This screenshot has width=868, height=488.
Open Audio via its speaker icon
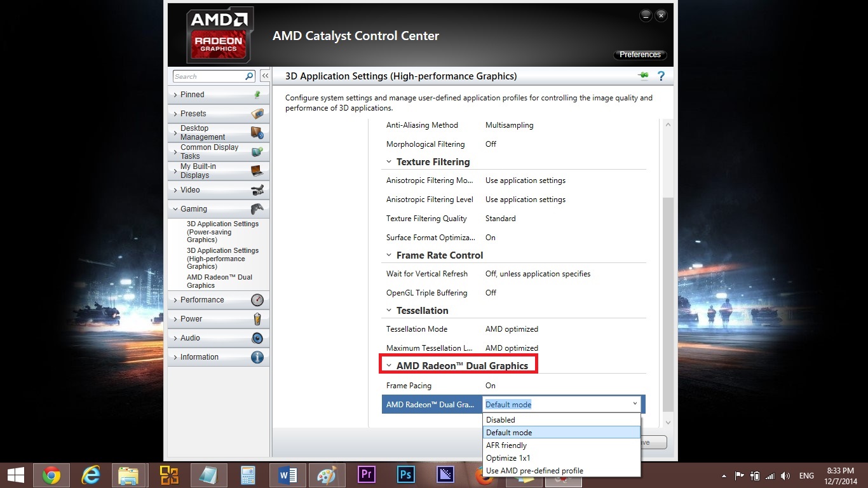[x=257, y=338]
